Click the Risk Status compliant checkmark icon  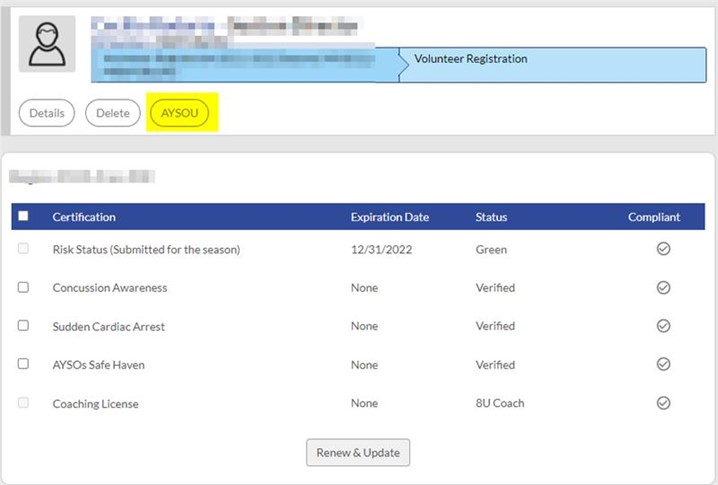pyautogui.click(x=662, y=249)
